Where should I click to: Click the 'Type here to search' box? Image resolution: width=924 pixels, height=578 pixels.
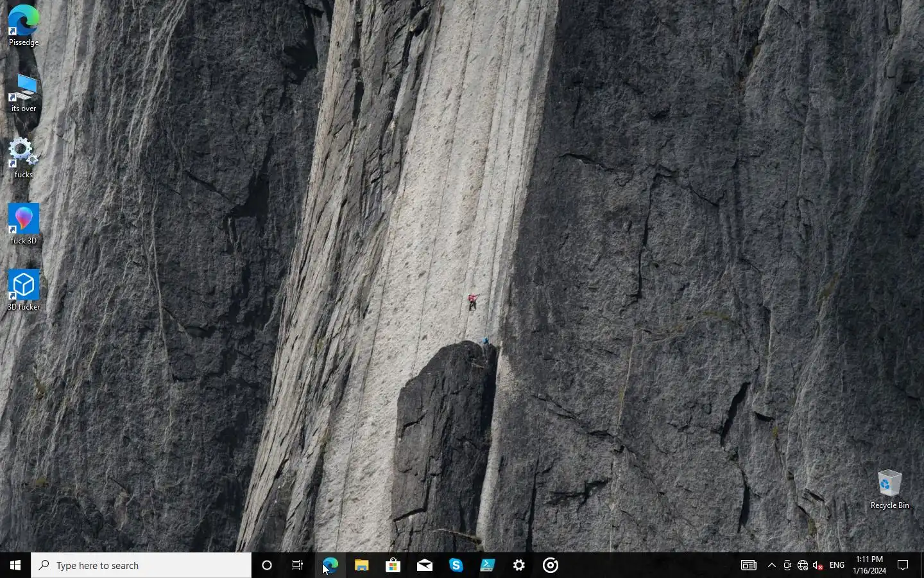[x=141, y=565]
